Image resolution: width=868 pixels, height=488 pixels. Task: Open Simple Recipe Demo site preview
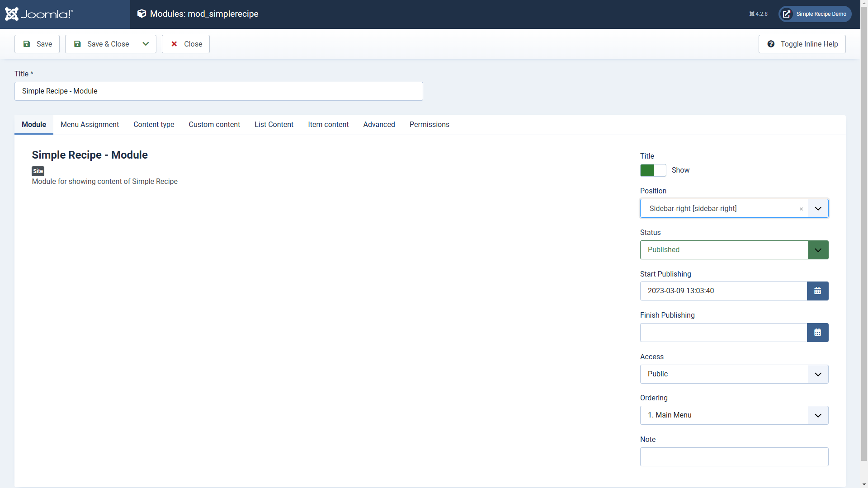pyautogui.click(x=815, y=14)
